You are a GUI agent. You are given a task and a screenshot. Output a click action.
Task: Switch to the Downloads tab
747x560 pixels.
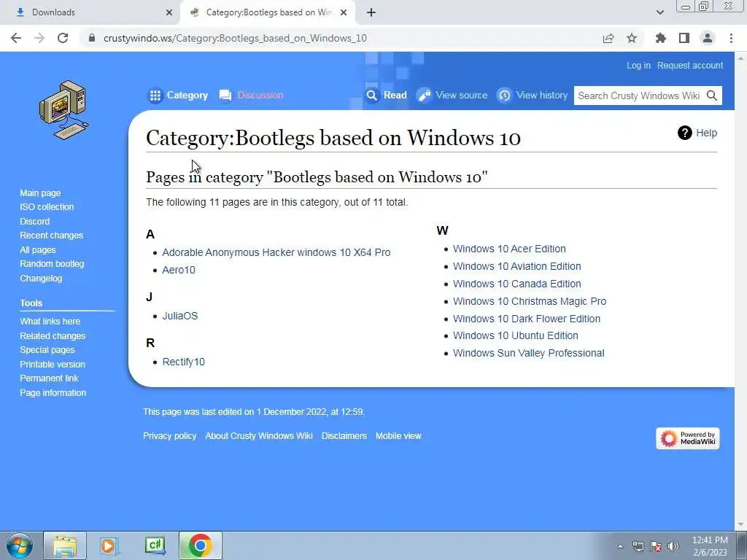(x=90, y=12)
